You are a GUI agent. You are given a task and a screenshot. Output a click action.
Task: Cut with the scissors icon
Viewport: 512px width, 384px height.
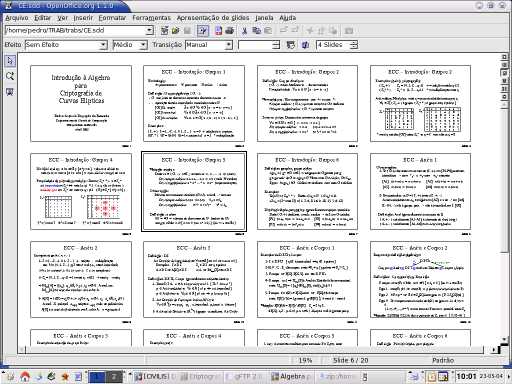[244, 31]
